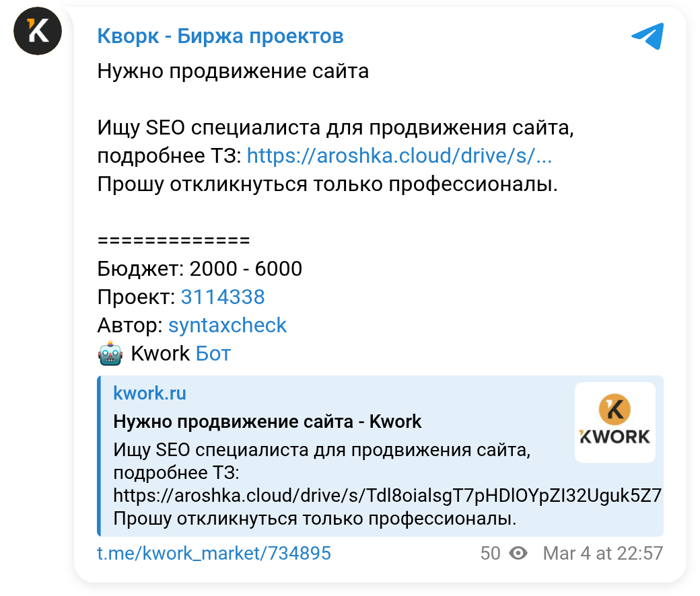Click text Прошу откликнуться только профессионалы in message body
The height and width of the screenshot is (596, 700).
[328, 184]
